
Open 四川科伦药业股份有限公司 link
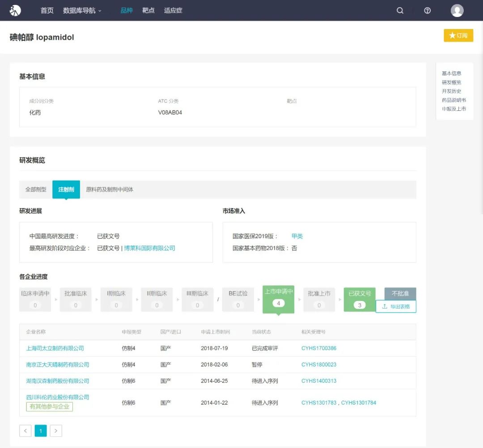coord(58,397)
